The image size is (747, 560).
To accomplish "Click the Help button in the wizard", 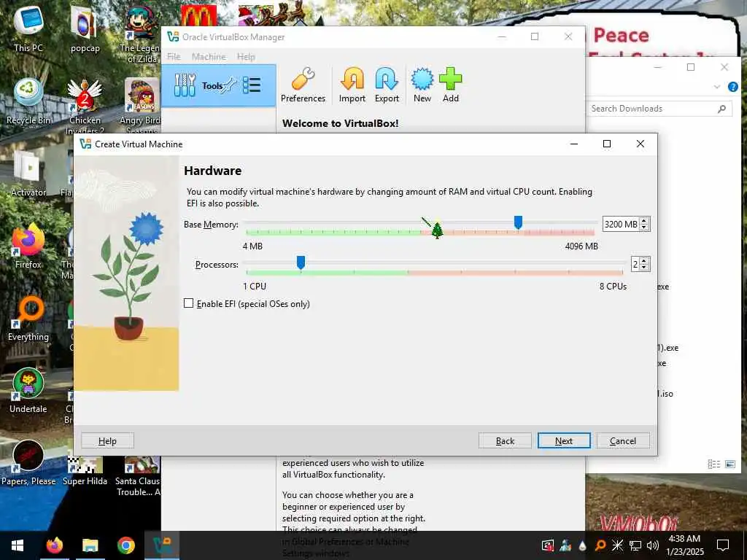I will (107, 440).
